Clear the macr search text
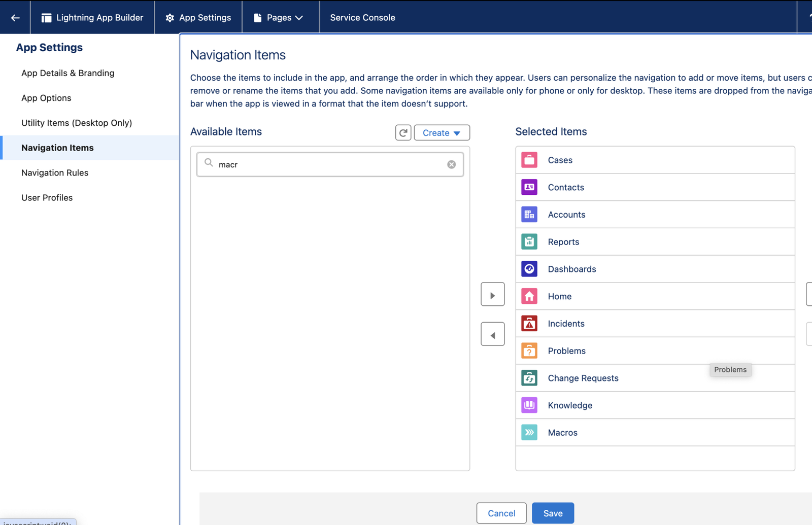 coord(451,164)
